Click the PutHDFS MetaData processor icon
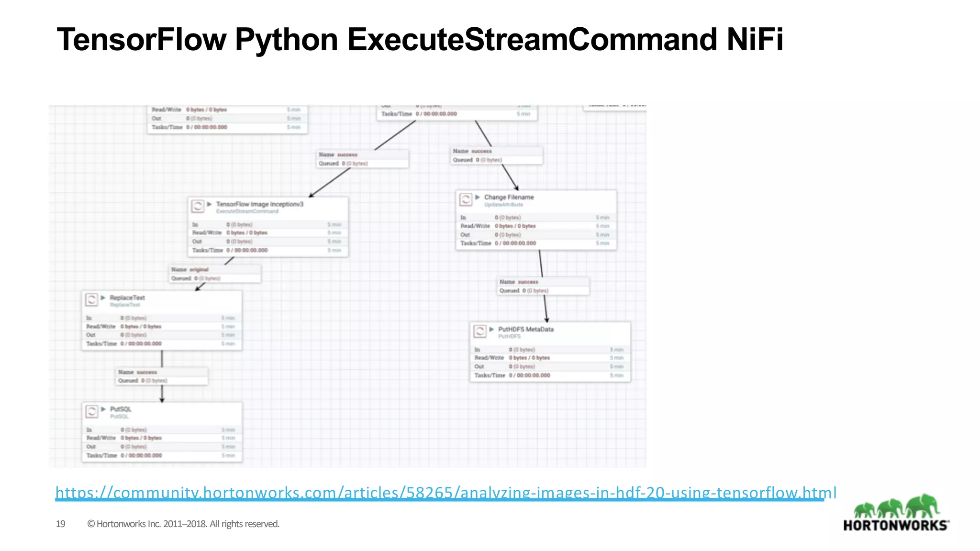Screen dimensions: 980x551 (x=480, y=331)
